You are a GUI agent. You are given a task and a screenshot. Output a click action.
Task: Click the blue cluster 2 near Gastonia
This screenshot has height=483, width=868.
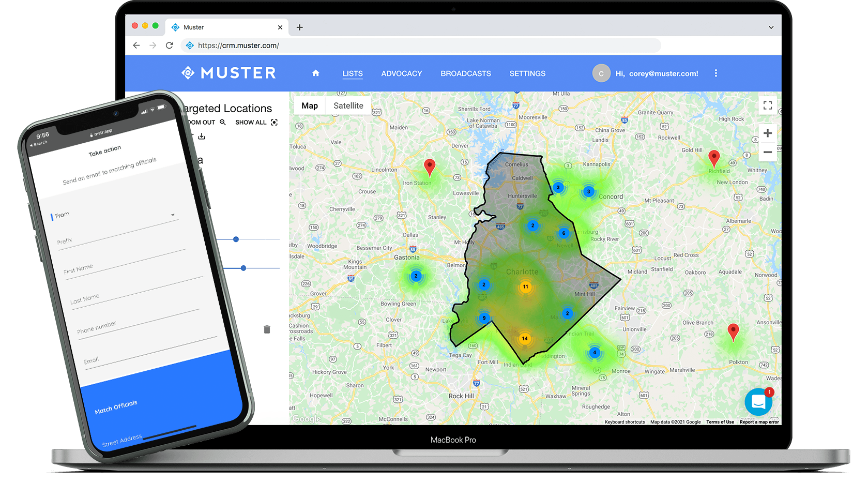tap(416, 276)
